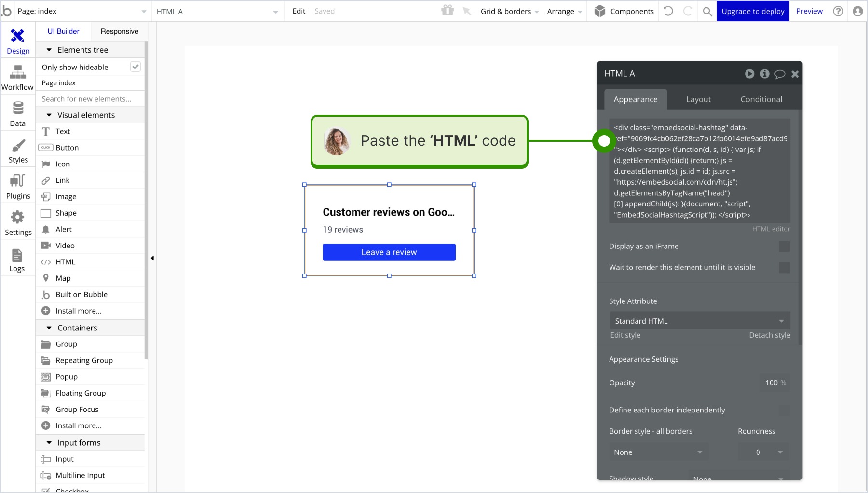
Task: Open the Border style None dropdown
Action: point(659,452)
